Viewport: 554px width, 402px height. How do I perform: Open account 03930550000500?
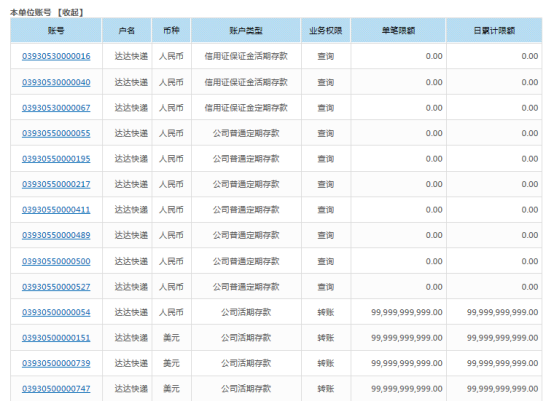56,261
